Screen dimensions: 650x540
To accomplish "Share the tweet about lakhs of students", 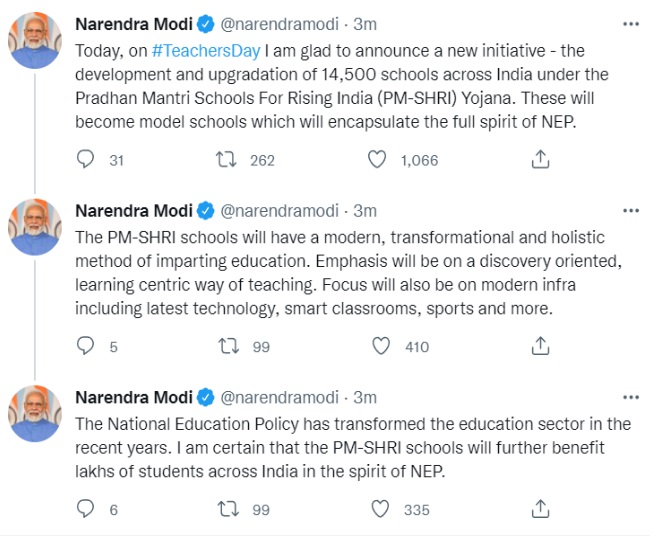I will (539, 509).
